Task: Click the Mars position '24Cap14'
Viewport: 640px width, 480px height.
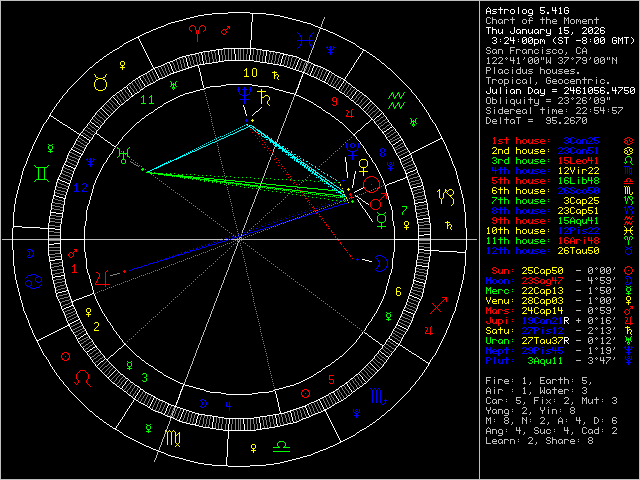Action: (x=542, y=311)
